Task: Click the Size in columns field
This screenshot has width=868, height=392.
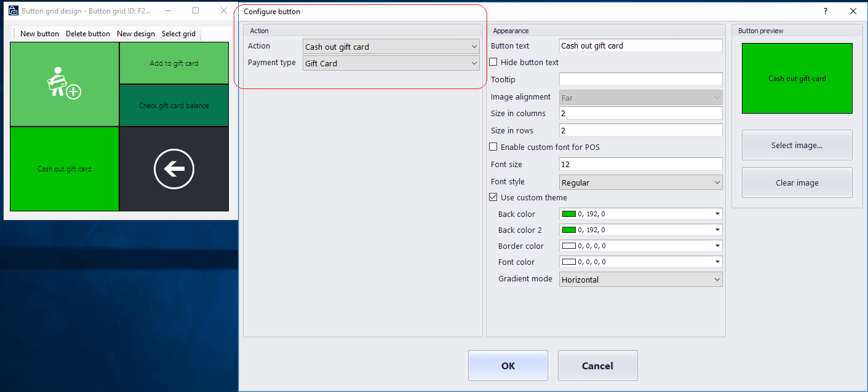Action: 641,113
